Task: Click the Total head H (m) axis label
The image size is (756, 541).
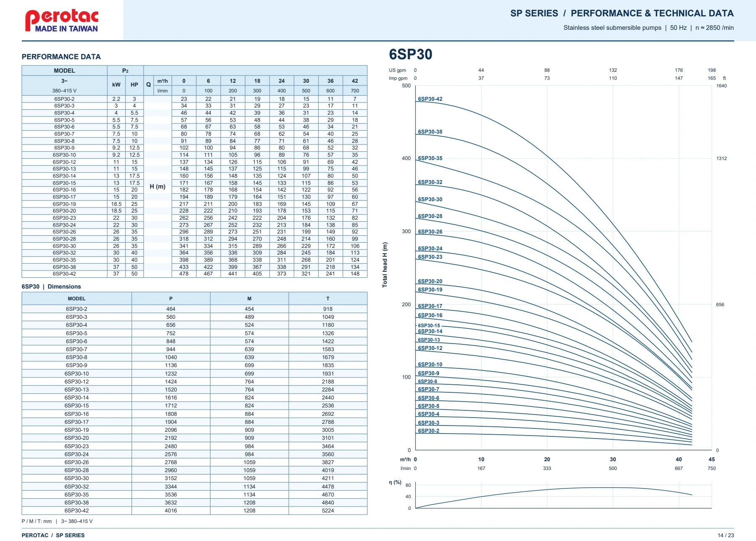Action: [385, 265]
